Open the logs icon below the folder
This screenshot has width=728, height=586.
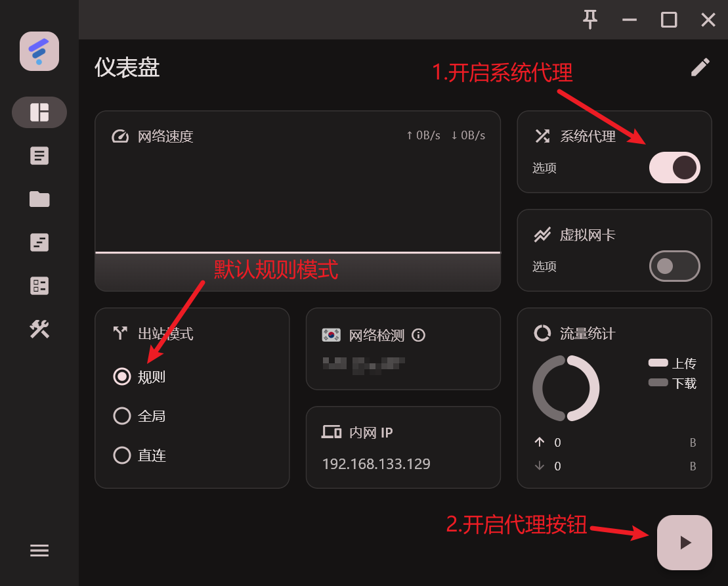(39, 242)
